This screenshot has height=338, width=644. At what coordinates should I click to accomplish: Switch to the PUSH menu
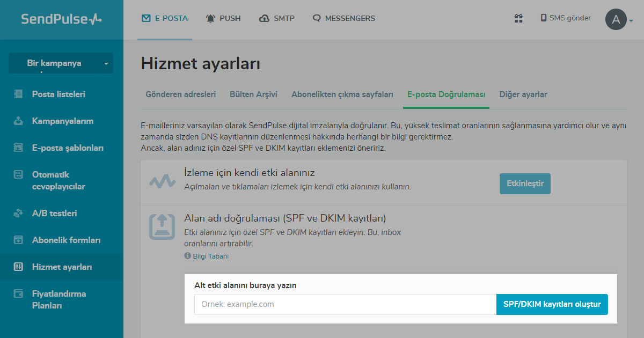223,18
